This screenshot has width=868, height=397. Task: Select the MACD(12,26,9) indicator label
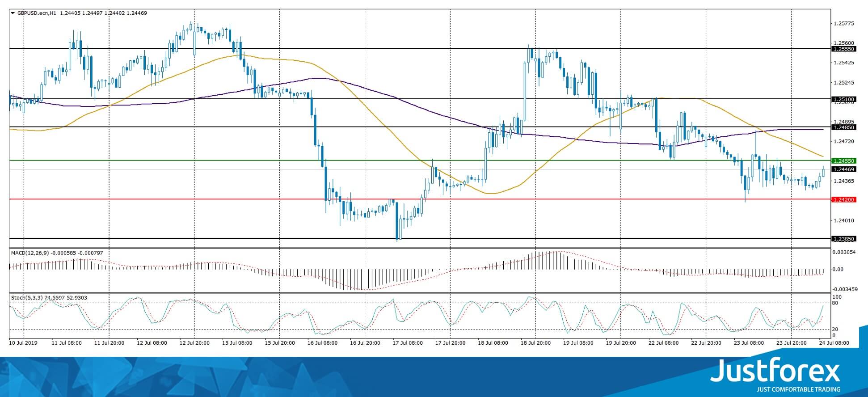click(30, 253)
